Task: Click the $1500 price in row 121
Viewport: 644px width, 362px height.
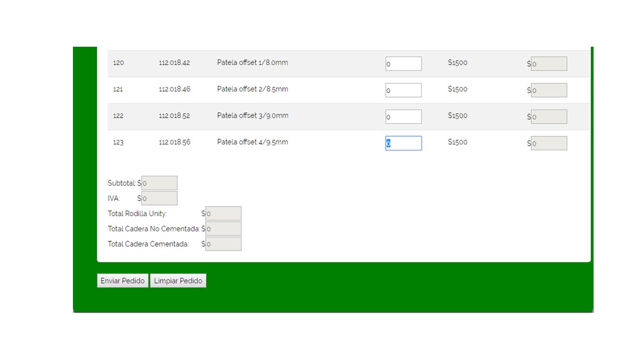Action: point(458,89)
